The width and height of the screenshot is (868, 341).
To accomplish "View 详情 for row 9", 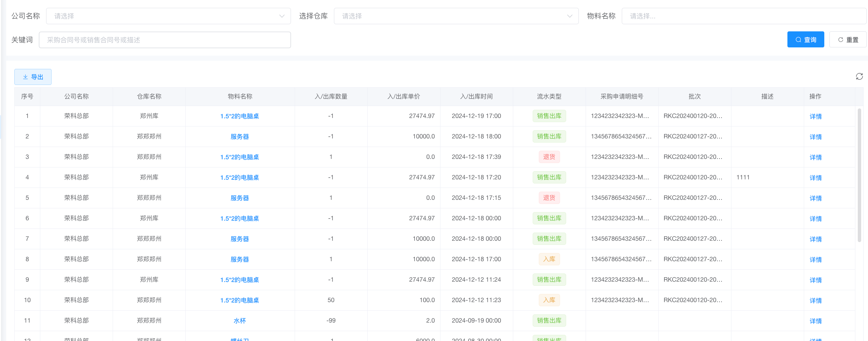I will pyautogui.click(x=815, y=280).
